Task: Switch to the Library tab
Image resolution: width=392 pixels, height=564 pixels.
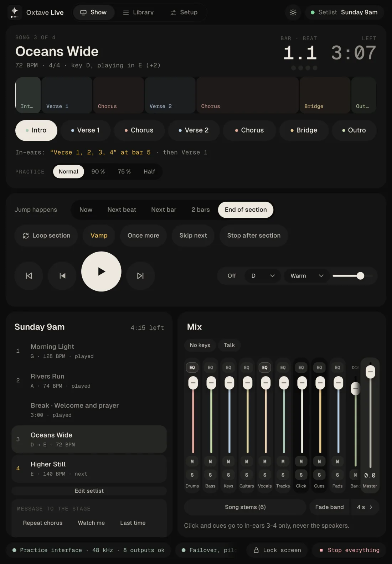Action: coord(138,12)
